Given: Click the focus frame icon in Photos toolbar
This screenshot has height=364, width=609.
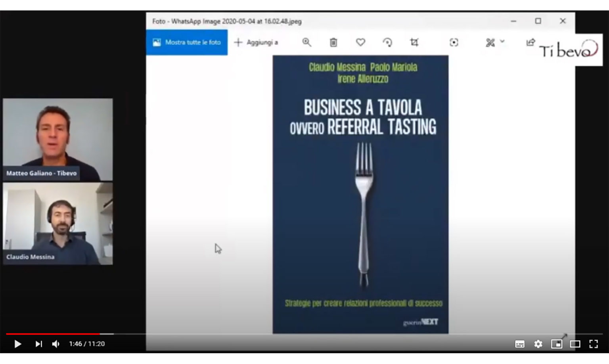Looking at the screenshot, I should [454, 42].
